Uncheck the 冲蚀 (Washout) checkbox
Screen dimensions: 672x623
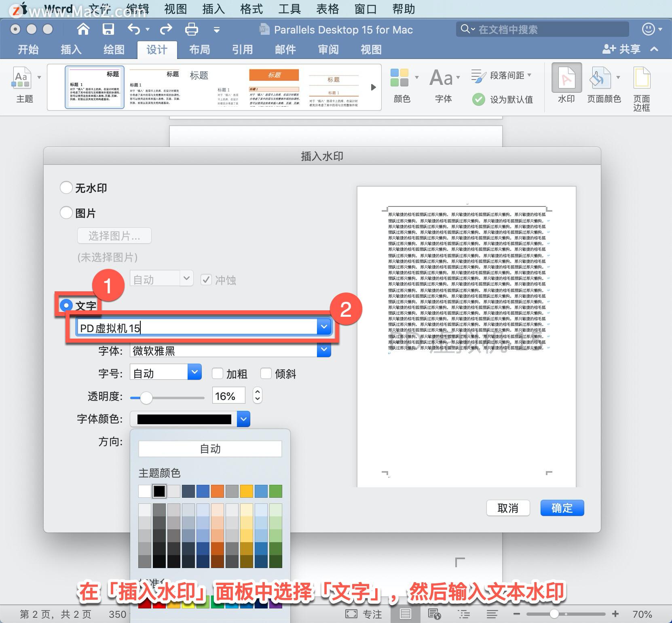coord(207,280)
